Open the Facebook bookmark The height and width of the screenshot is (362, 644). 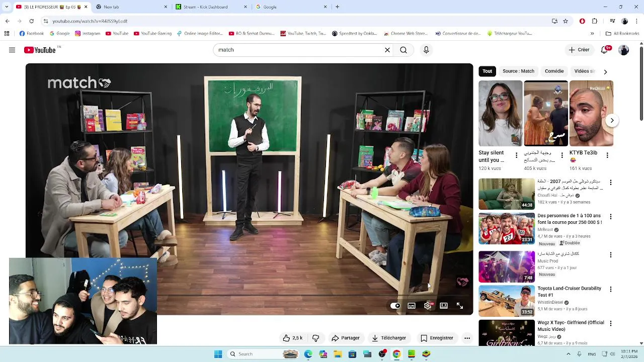coord(31,34)
